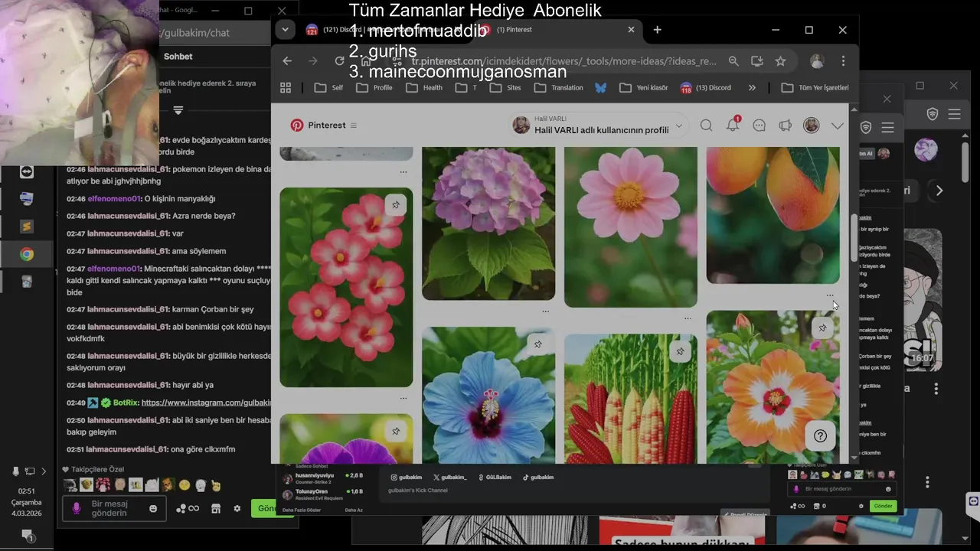Click the chat filter icon under Sohbet
Image resolution: width=980 pixels, height=551 pixels.
tap(178, 110)
